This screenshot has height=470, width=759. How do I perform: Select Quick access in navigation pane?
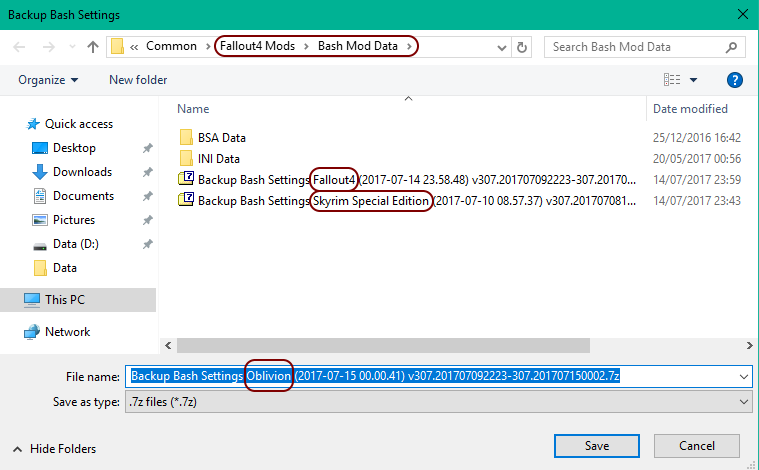(x=70, y=124)
